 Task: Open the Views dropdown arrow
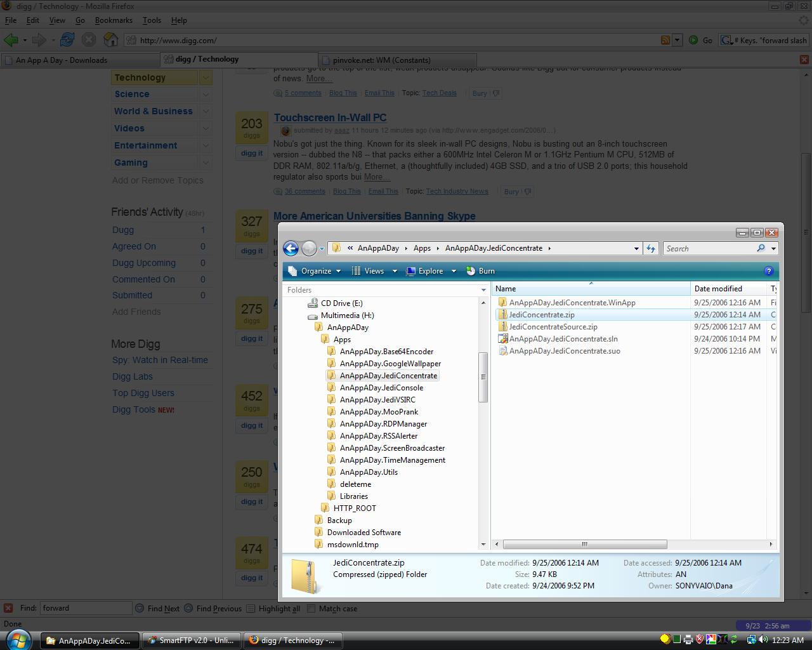click(x=394, y=271)
